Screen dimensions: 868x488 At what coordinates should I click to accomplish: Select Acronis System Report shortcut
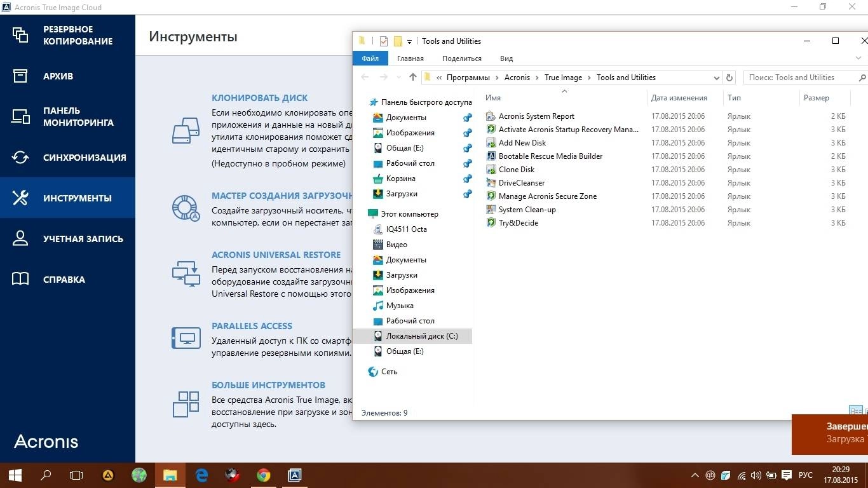(536, 116)
